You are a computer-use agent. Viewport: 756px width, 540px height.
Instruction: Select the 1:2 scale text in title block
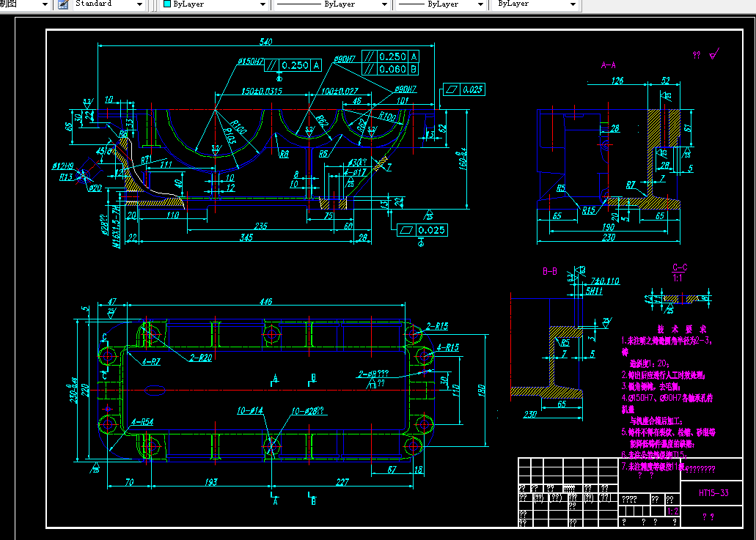(672, 511)
